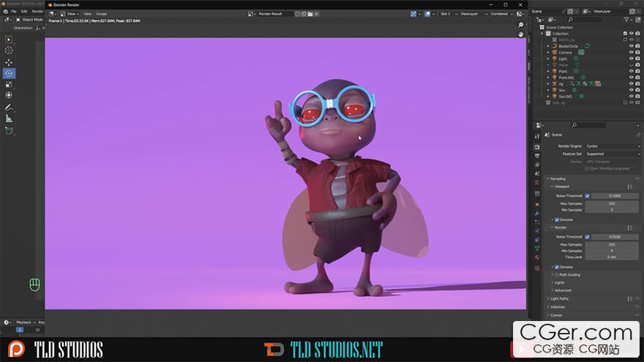Open the Material properties tab
The width and height of the screenshot is (644, 362).
[x=537, y=257]
